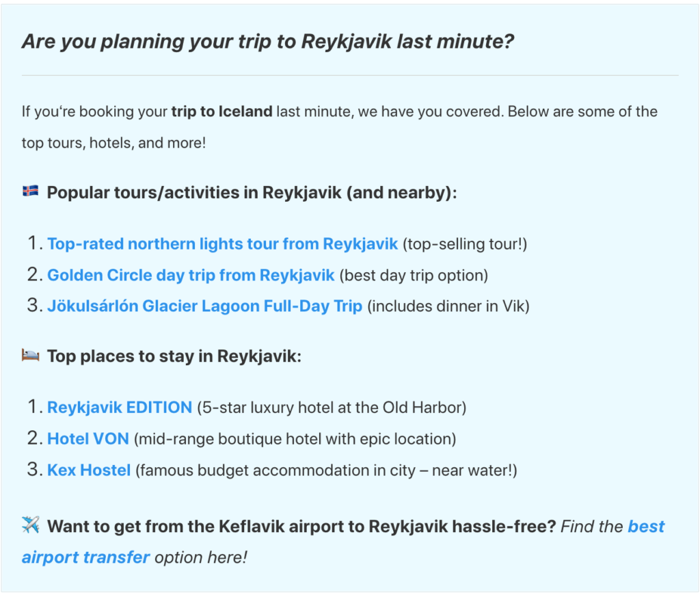Click the "Top places to stay in Reykjavik" subheading
The image size is (700, 595).
click(174, 356)
